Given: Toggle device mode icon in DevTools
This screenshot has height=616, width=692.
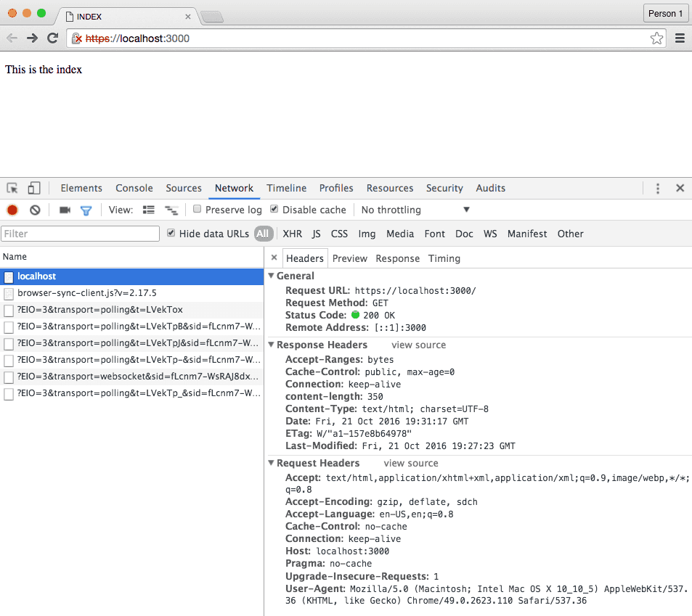Looking at the screenshot, I should pos(34,189).
